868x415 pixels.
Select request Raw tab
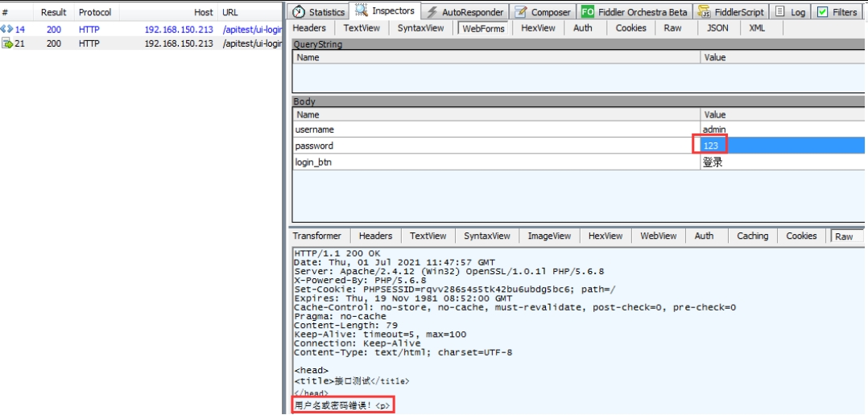pyautogui.click(x=672, y=27)
